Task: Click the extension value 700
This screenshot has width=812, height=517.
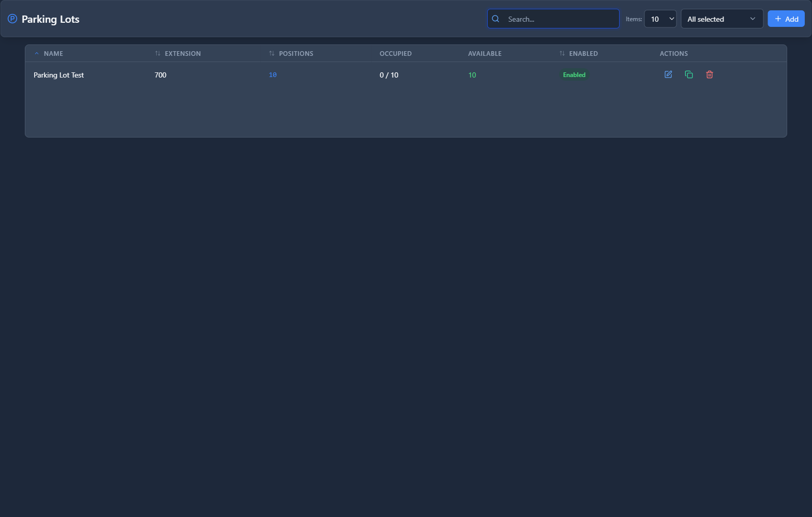Action: 160,75
